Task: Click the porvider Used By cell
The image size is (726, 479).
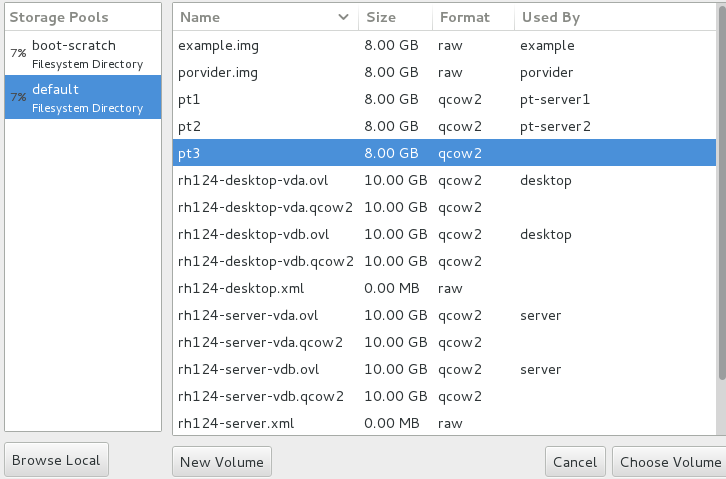Action: (546, 73)
